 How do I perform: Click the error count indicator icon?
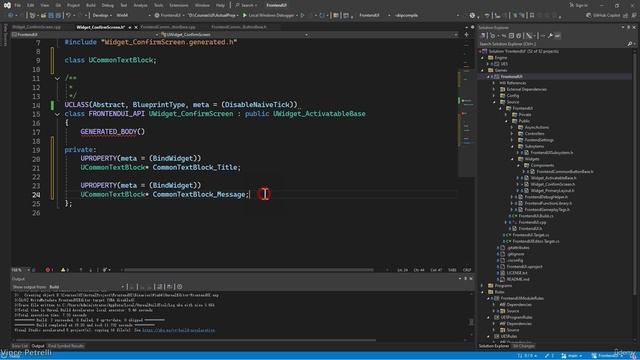49,270
